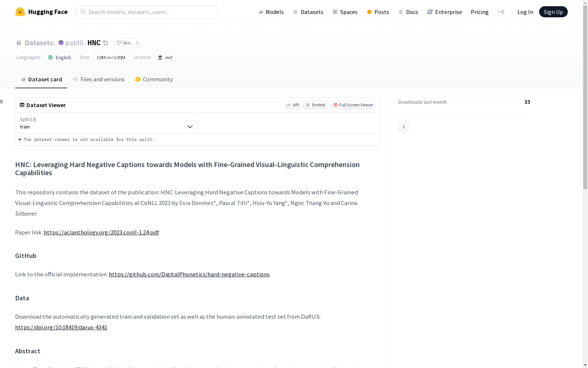The height and width of the screenshot is (368, 588).
Task: Open the DaRUS doi link
Action: pyautogui.click(x=61, y=327)
